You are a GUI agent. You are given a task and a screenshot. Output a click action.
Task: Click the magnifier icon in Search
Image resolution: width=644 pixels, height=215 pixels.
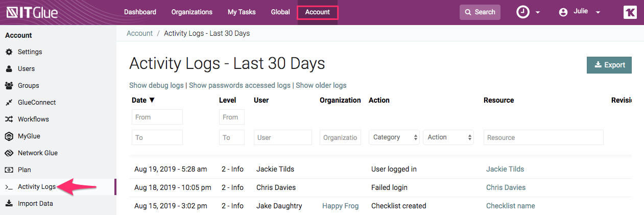468,12
